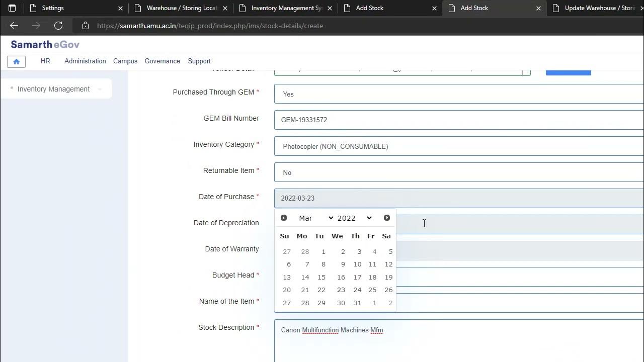Open the Governance menu

[162, 61]
